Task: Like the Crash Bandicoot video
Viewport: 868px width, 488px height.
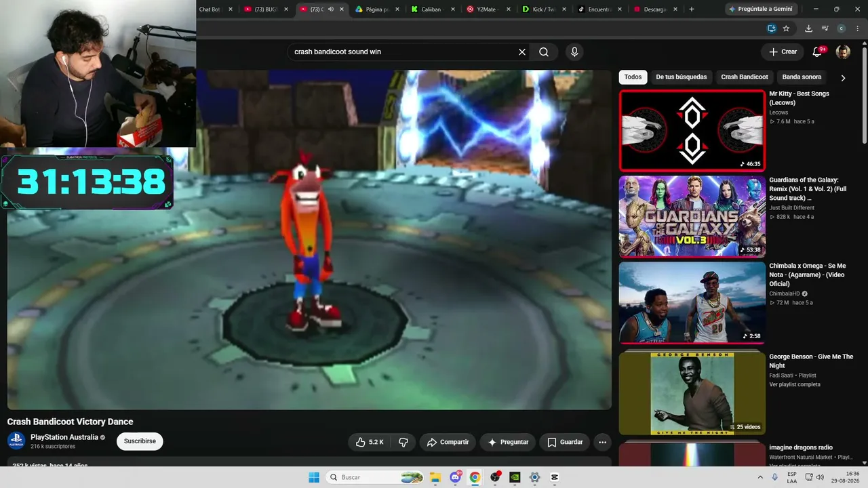Action: click(370, 442)
